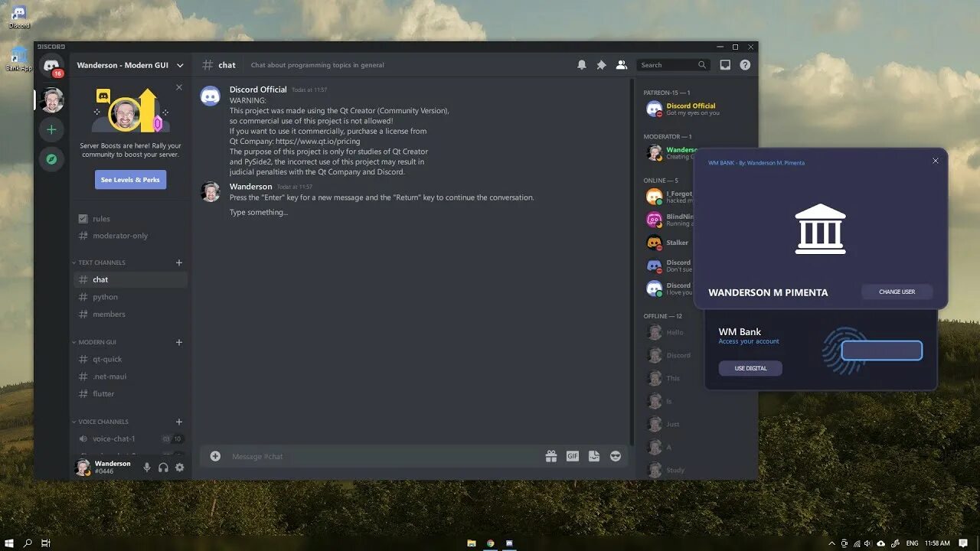Open the Nitro gift icon
Screen dimensions: 980x551
(551, 456)
